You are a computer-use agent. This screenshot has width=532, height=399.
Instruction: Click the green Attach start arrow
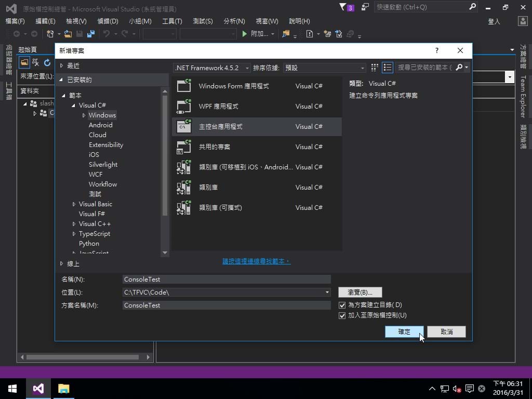tap(244, 34)
